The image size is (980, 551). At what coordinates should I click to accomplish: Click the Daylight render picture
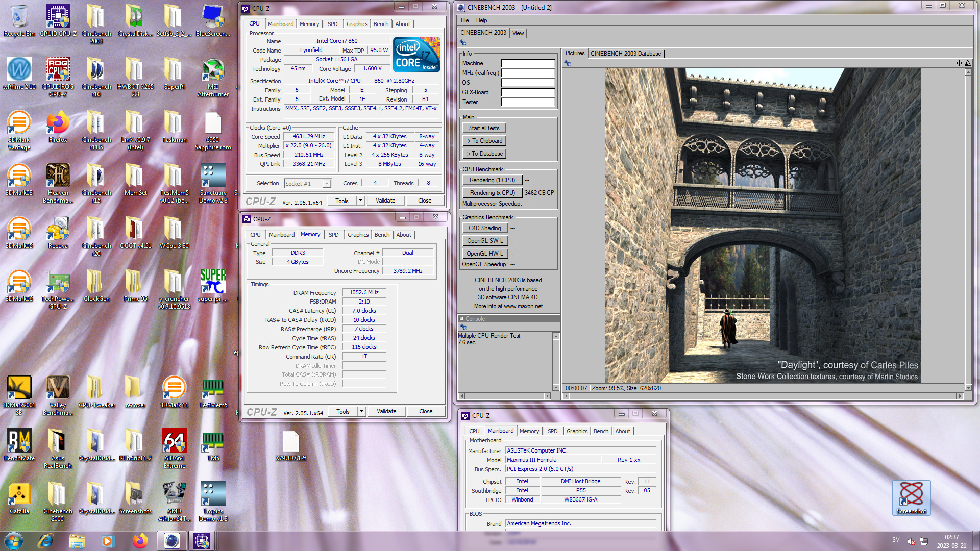[763, 226]
